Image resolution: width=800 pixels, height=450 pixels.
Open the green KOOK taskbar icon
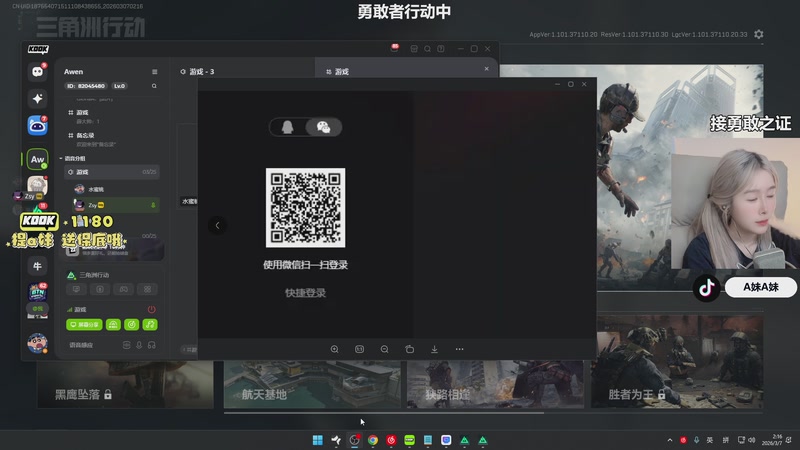tap(410, 440)
